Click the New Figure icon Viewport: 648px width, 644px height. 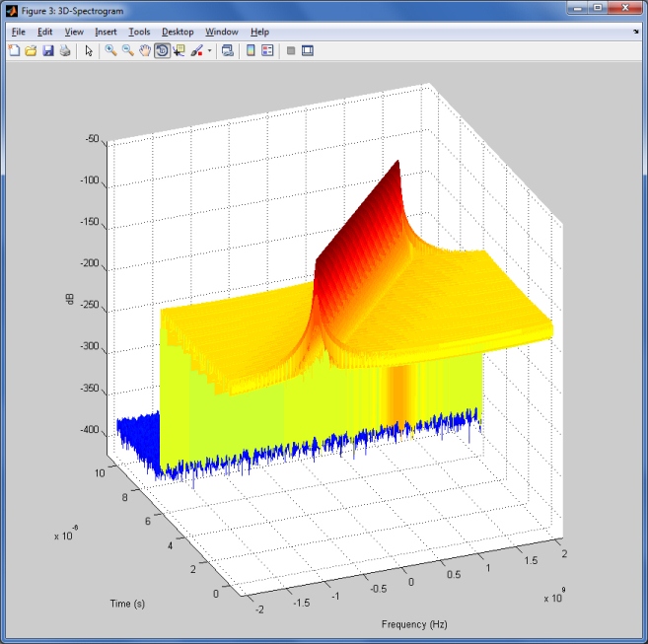(x=14, y=50)
